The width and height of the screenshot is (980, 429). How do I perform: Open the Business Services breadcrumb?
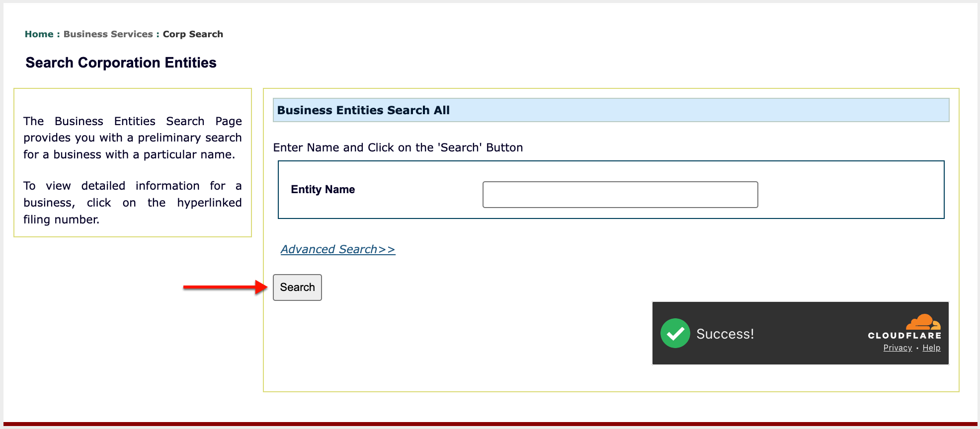click(x=108, y=34)
